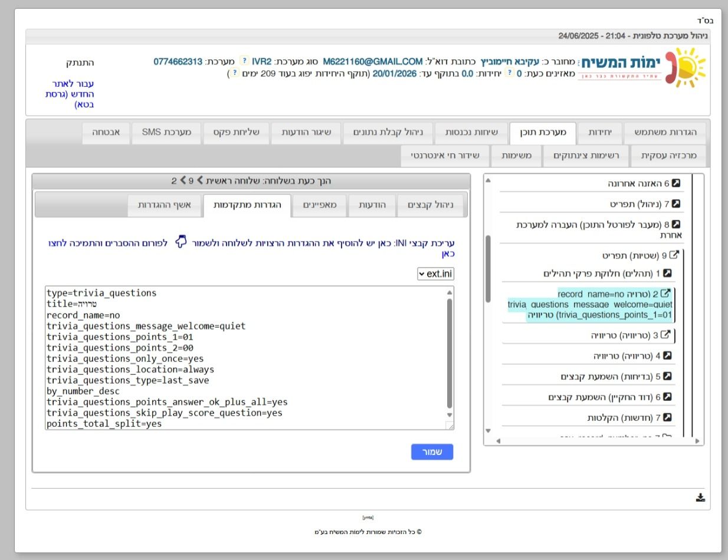Click icon beside 7 (חדשות) הקלטות
The image size is (728, 560).
click(x=667, y=417)
